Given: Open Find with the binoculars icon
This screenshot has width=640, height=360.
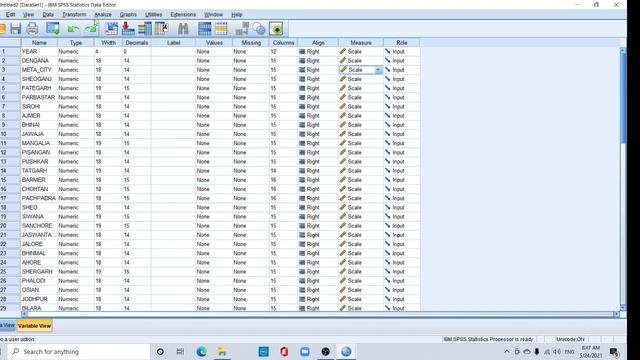Looking at the screenshot, I should coord(183,29).
